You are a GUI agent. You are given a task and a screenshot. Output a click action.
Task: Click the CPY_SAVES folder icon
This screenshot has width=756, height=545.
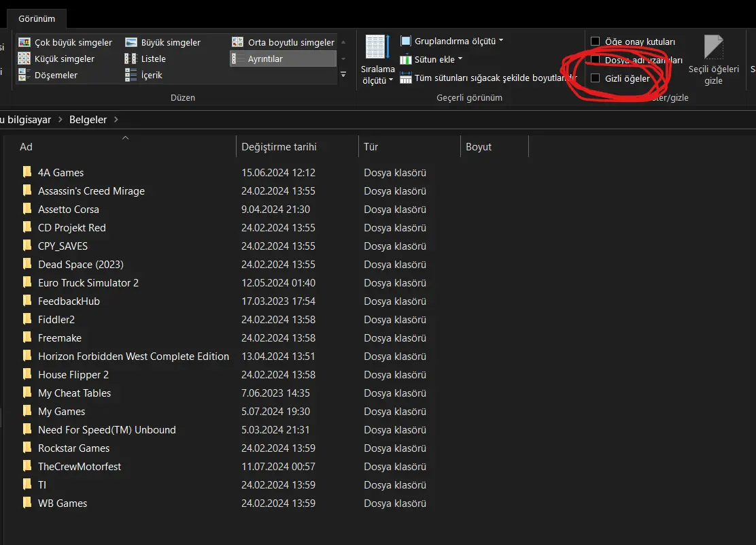click(27, 245)
